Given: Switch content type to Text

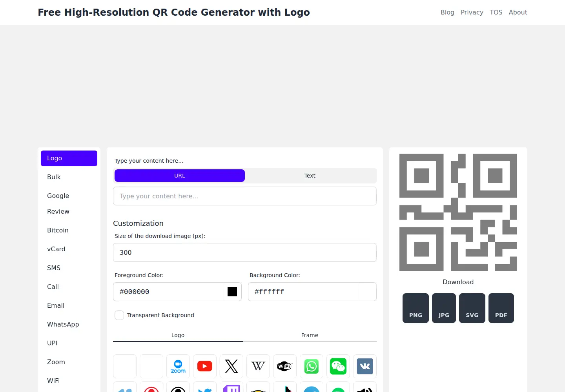Looking at the screenshot, I should 310,176.
